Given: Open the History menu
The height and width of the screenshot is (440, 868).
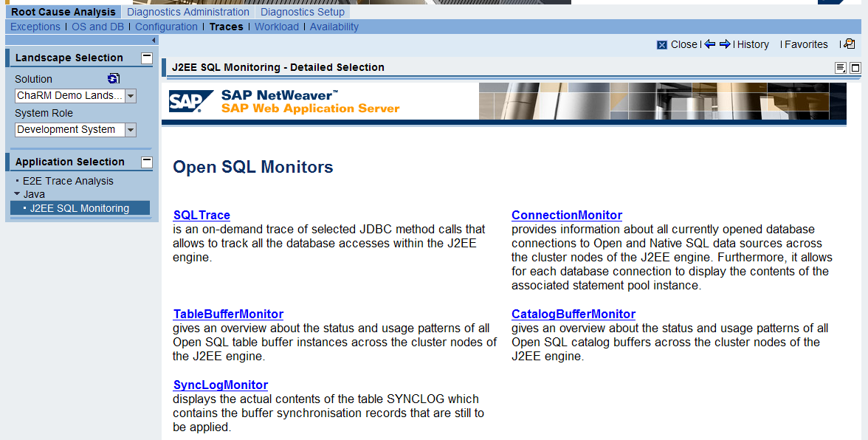Looking at the screenshot, I should pos(753,44).
